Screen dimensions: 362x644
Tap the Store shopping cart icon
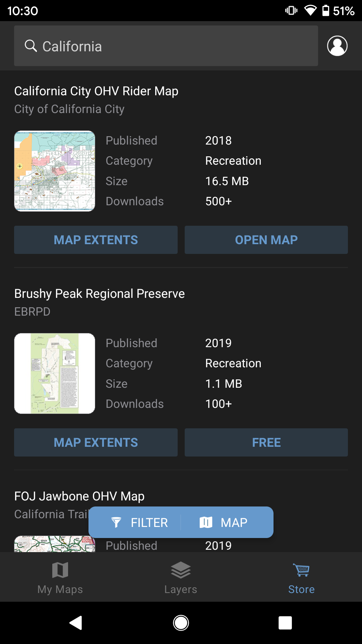coord(301,570)
